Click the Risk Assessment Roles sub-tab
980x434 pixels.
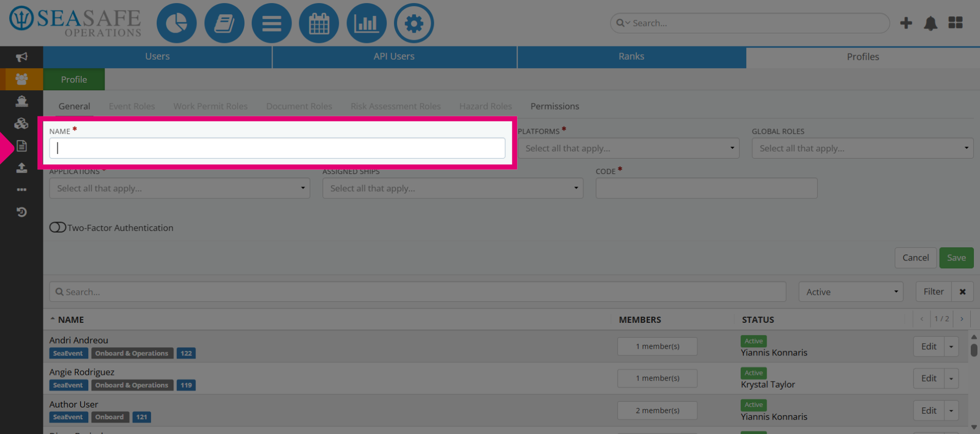396,106
